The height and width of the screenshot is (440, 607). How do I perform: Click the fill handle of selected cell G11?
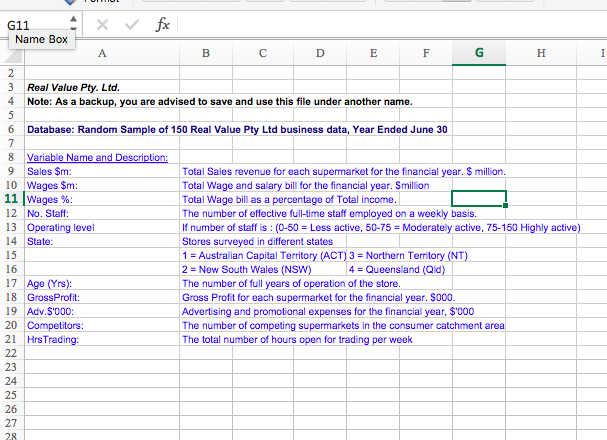coord(505,205)
